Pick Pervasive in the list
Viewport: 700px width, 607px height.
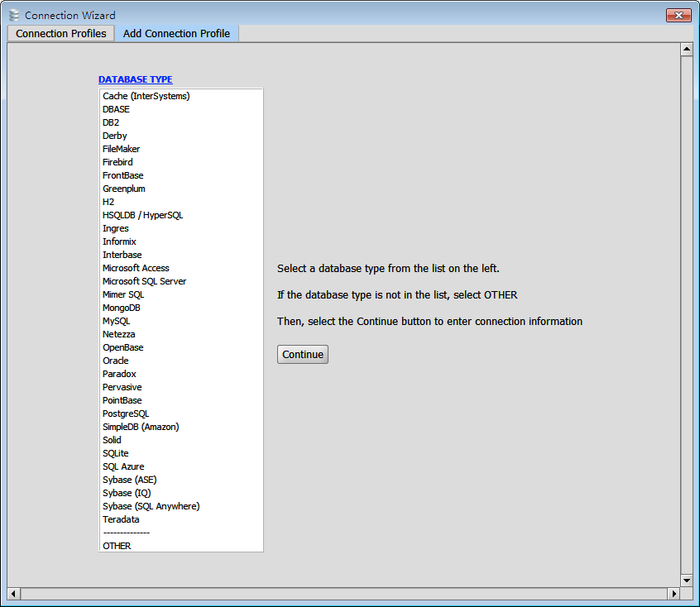pos(181,387)
